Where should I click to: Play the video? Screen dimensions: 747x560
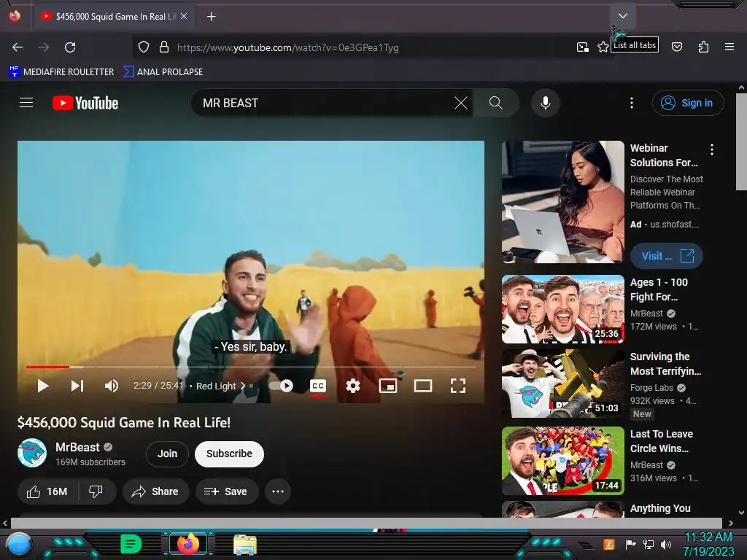(x=43, y=386)
